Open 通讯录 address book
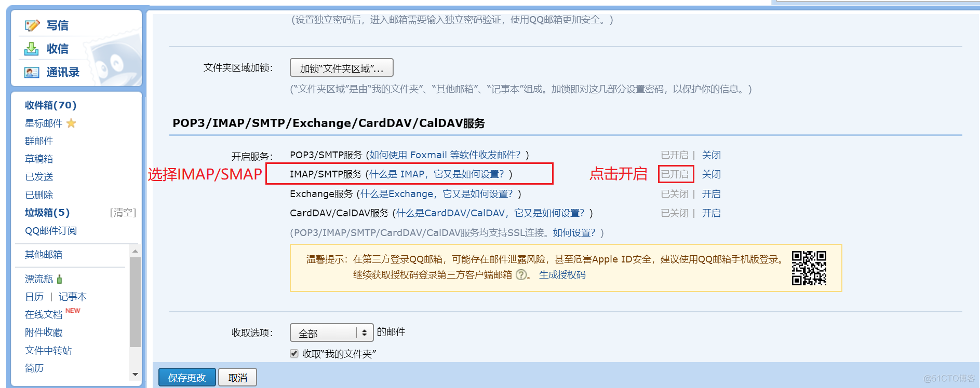The width and height of the screenshot is (980, 388). coord(63,73)
